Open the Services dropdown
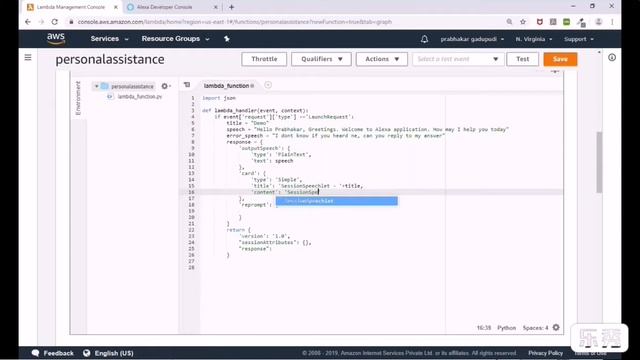The height and width of the screenshot is (360, 640). [109, 39]
